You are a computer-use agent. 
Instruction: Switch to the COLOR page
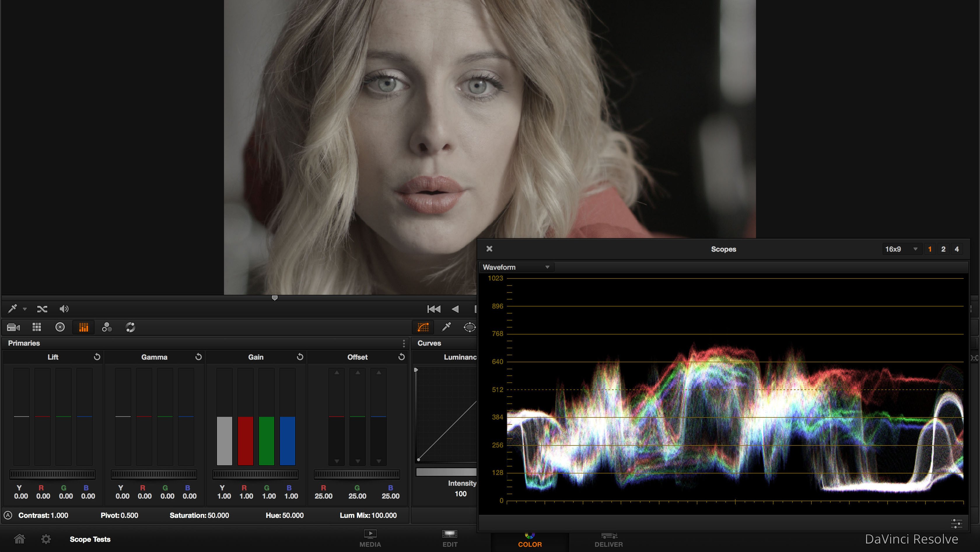pos(530,539)
